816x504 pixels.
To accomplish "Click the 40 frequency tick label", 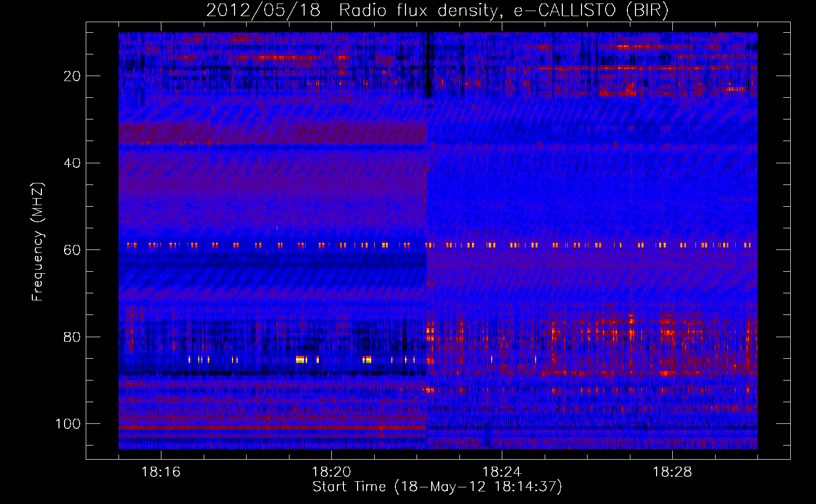I will 72,163.
